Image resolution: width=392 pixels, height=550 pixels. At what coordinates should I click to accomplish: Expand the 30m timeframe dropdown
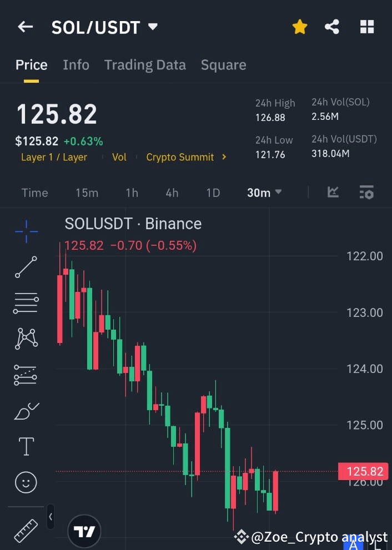[264, 193]
